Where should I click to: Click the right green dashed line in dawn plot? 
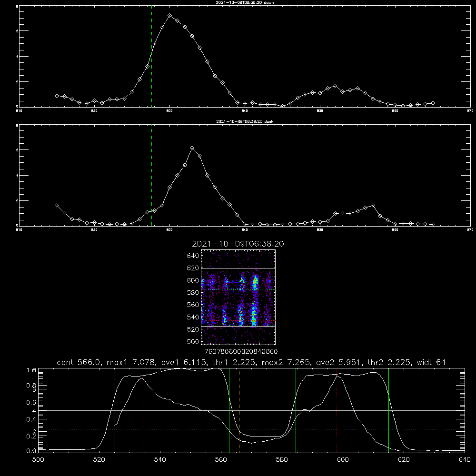click(x=263, y=58)
